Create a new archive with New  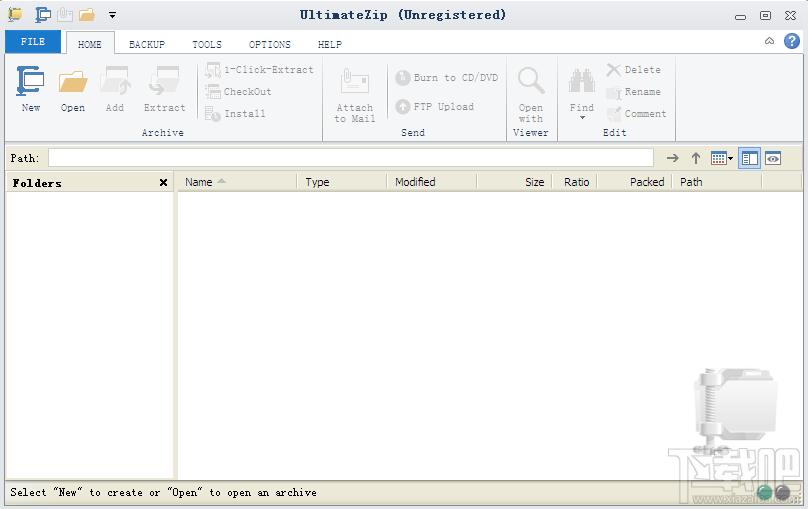click(30, 89)
